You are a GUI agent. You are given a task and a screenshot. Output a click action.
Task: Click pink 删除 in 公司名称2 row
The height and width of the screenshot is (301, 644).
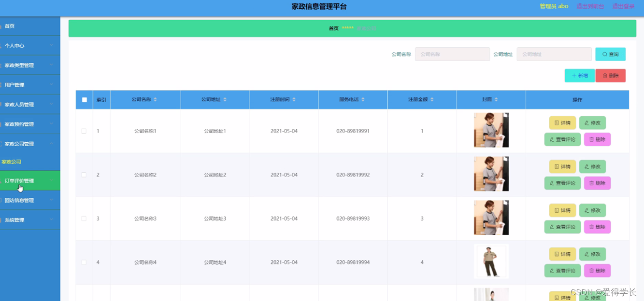point(597,183)
